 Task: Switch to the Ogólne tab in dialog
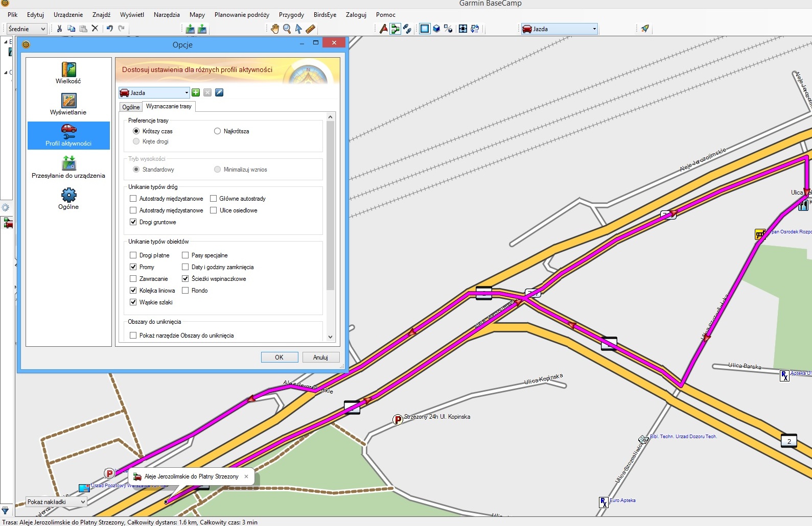tap(131, 107)
